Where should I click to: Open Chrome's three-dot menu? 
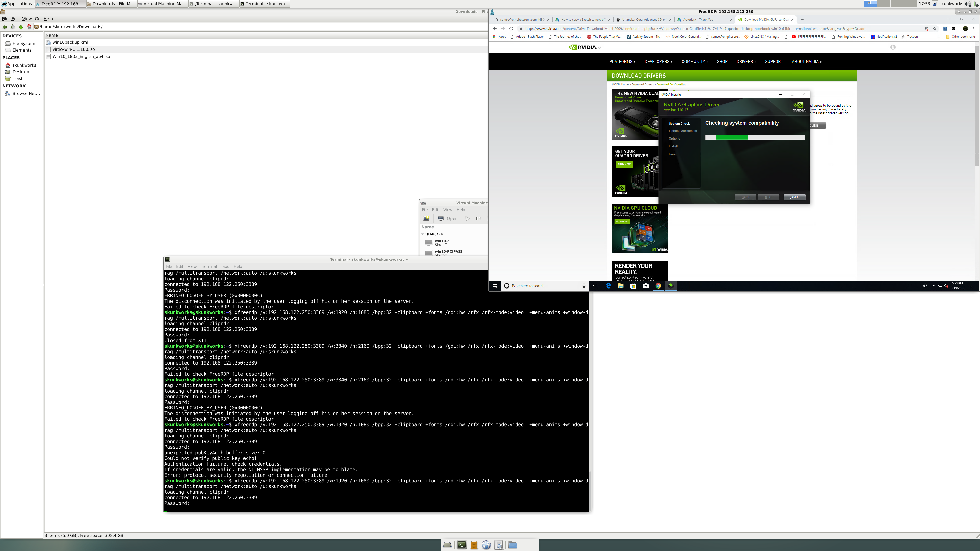pyautogui.click(x=974, y=29)
